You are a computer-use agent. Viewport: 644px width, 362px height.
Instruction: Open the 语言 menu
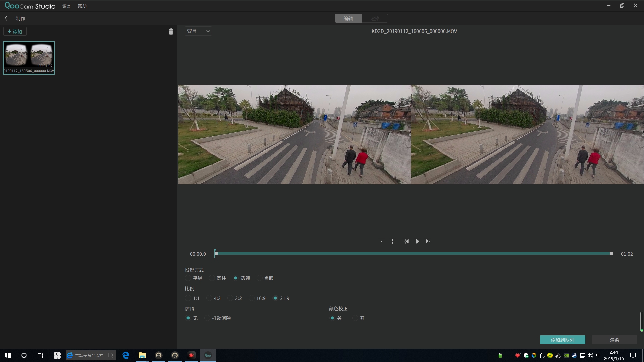point(67,6)
